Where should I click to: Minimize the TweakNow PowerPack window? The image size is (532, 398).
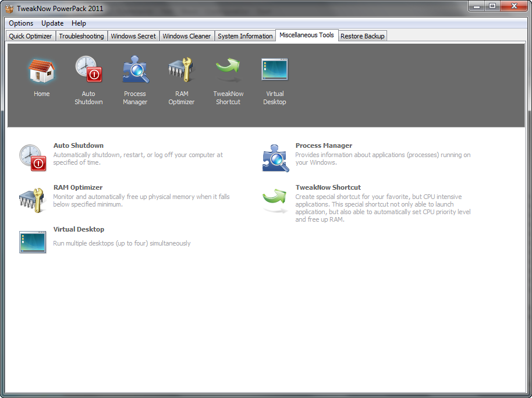tap(477, 6)
